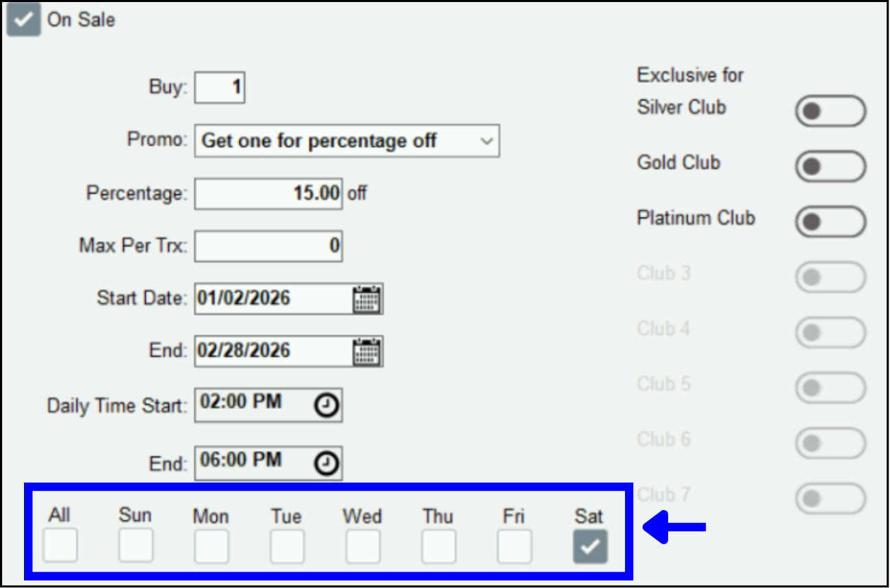Screen dimensions: 890x588
Task: Check the All days checkbox
Action: point(60,546)
